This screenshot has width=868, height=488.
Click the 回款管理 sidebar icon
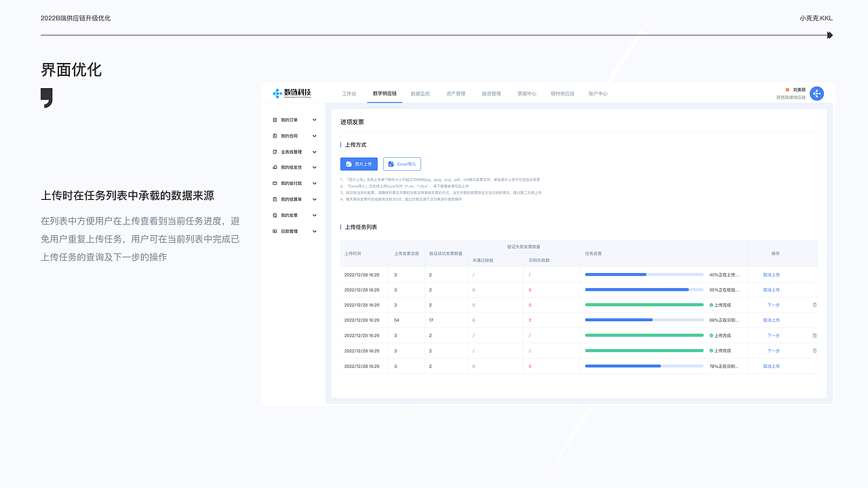(275, 231)
